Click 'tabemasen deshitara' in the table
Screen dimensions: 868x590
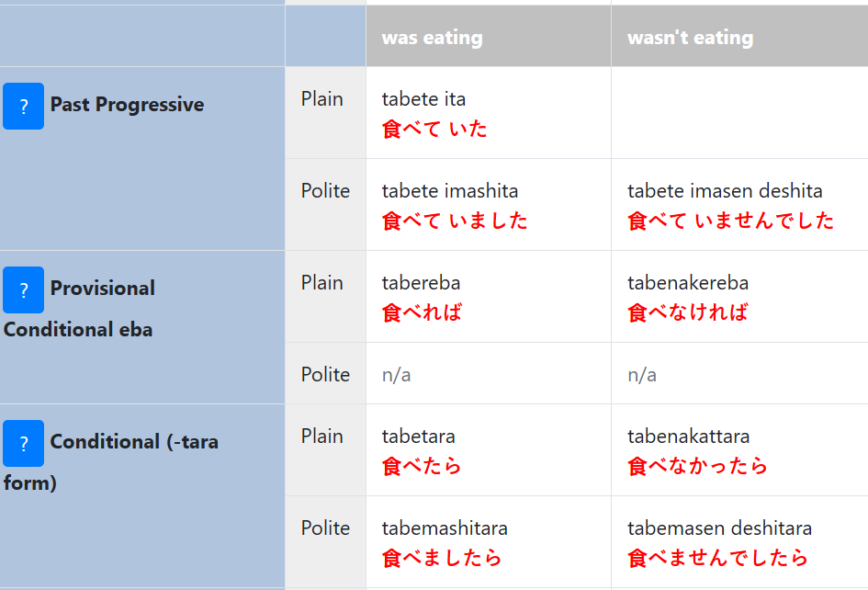[719, 528]
